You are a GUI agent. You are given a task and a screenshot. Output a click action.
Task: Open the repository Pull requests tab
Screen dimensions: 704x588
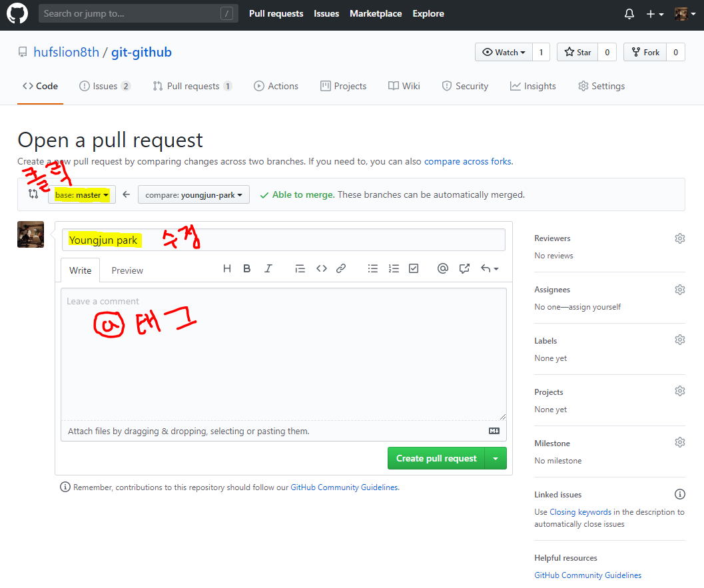[x=192, y=86]
